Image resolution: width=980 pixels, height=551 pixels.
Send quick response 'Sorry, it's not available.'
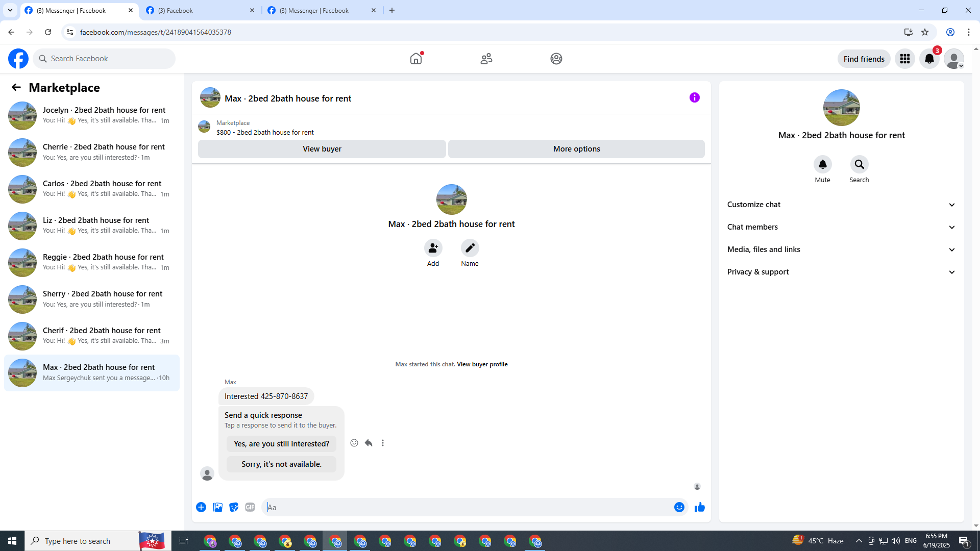coord(282,464)
